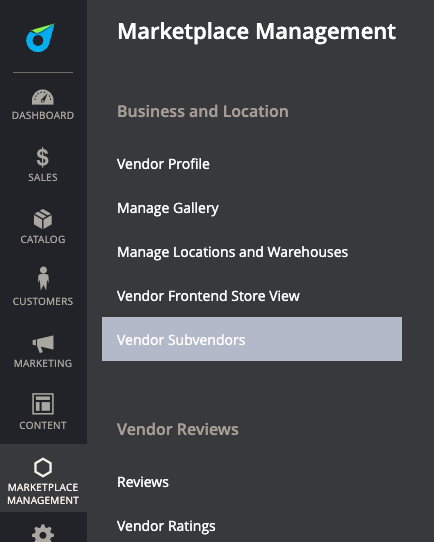Click the MARKETING text label
This screenshot has width=434, height=542.
[x=43, y=363]
